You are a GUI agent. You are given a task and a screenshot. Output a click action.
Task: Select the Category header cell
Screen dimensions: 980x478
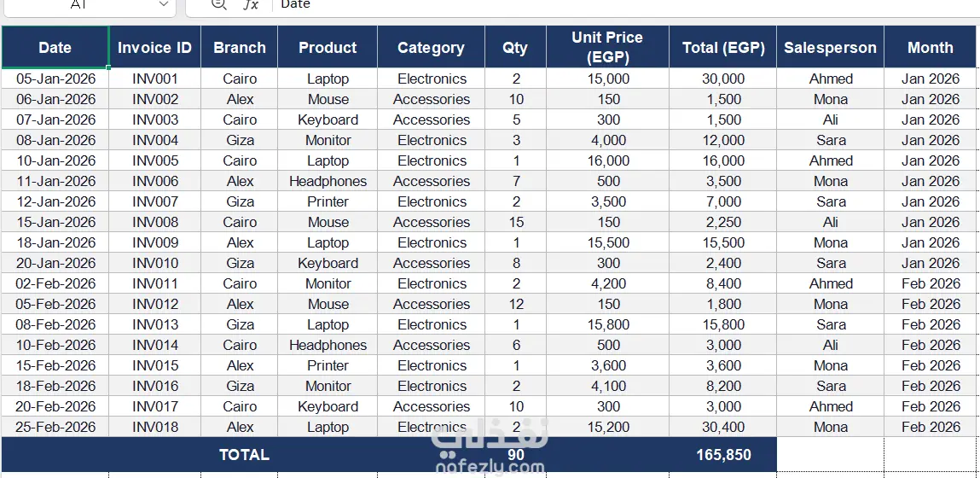pos(432,47)
